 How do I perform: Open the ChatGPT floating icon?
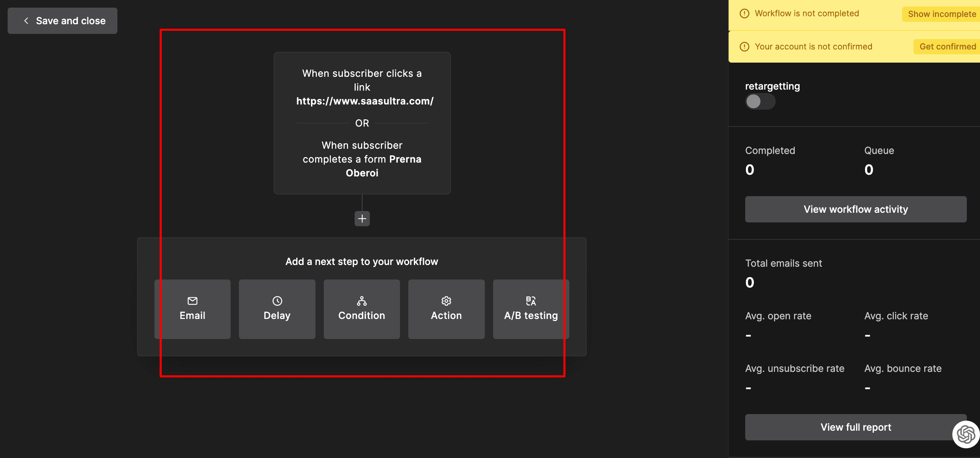coord(965,434)
